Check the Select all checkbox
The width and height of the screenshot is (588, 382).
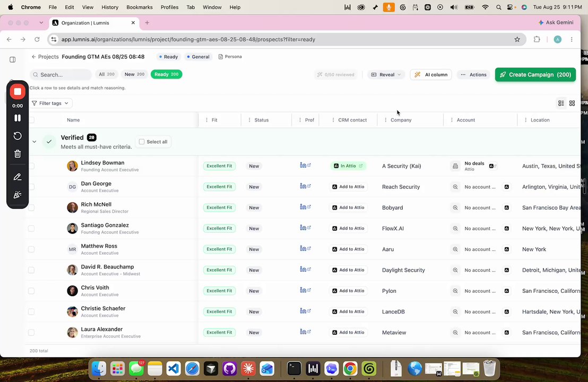click(142, 142)
